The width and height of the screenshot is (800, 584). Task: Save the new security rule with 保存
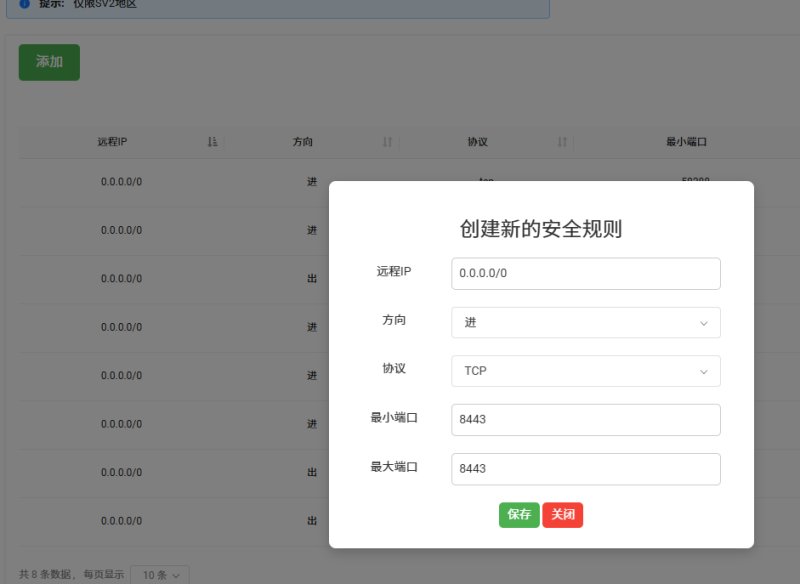[x=519, y=515]
